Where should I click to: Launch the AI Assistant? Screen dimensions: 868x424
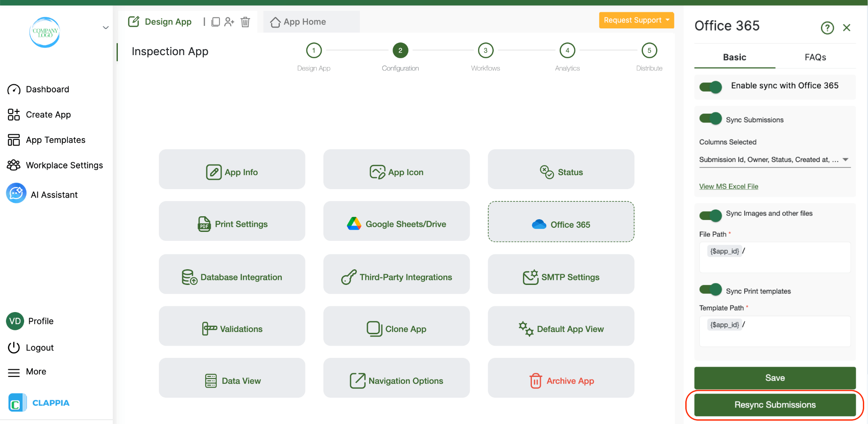[x=42, y=194]
